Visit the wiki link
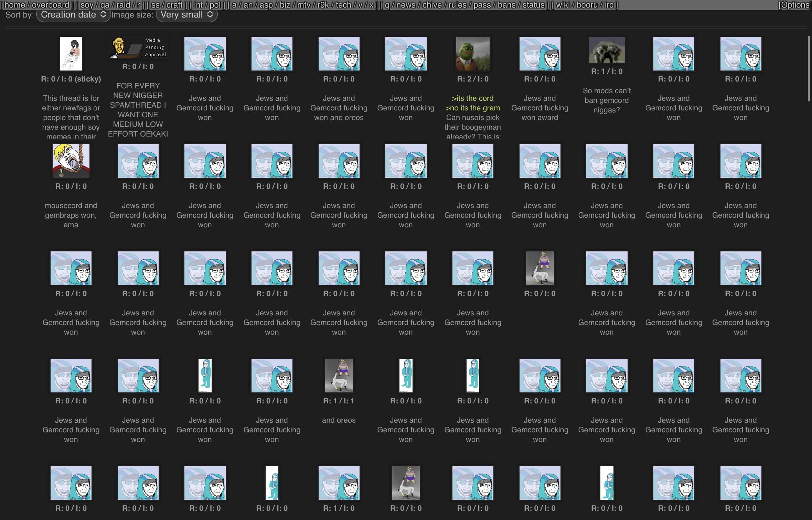Image resolution: width=812 pixels, height=520 pixels. click(x=563, y=5)
